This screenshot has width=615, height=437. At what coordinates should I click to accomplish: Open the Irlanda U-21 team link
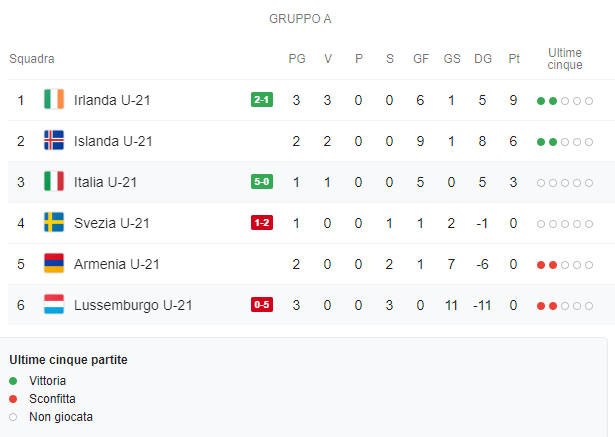[112, 100]
